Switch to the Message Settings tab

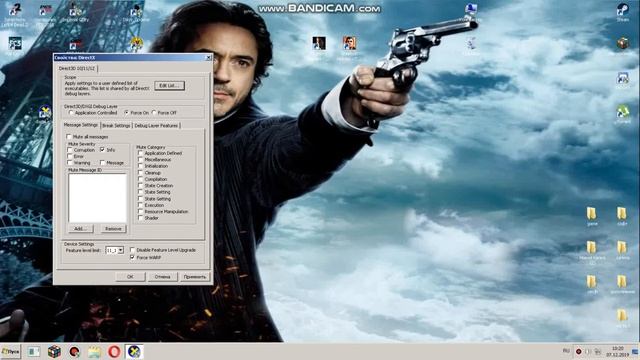(81, 125)
